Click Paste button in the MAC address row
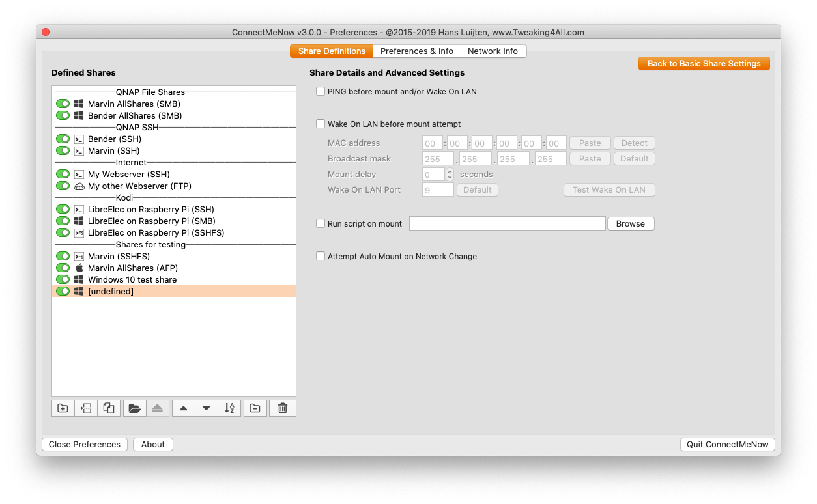817x504 pixels. point(590,143)
